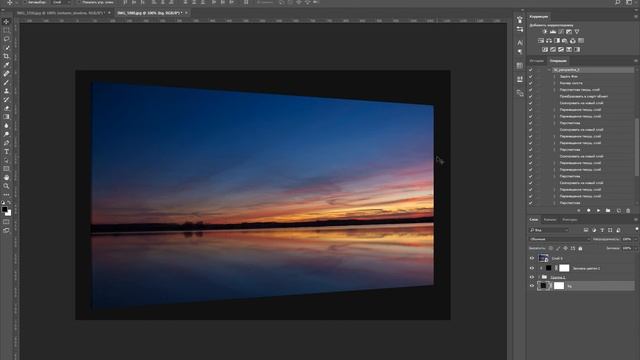The height and width of the screenshot is (360, 640).
Task: Select the IMG_5986.jpg document tab
Action: 149,13
